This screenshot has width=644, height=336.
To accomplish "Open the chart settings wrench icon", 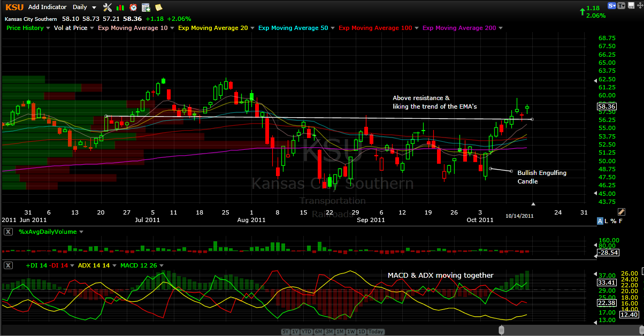I will pyautogui.click(x=107, y=7).
